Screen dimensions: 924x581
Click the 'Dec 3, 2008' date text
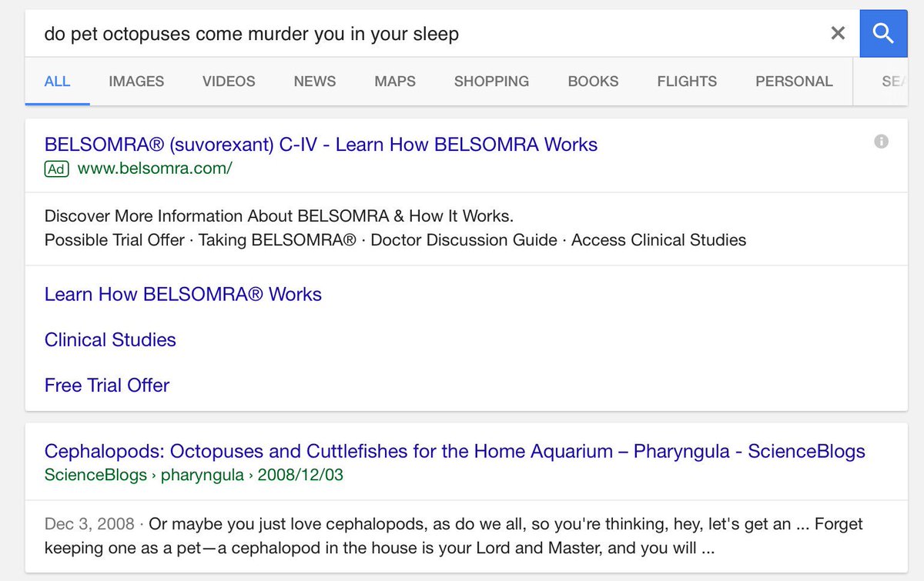coord(90,524)
